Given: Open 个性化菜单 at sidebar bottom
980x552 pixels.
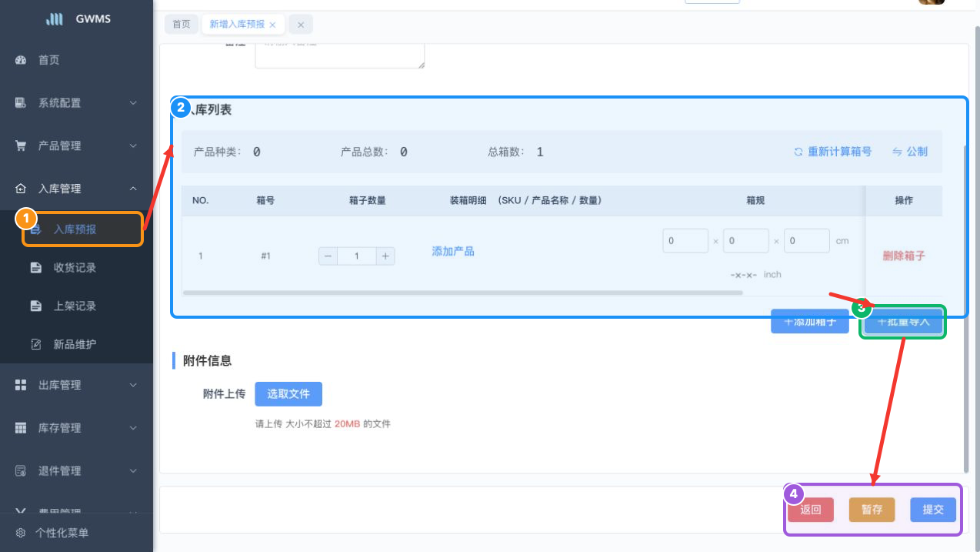Looking at the screenshot, I should tap(76, 533).
